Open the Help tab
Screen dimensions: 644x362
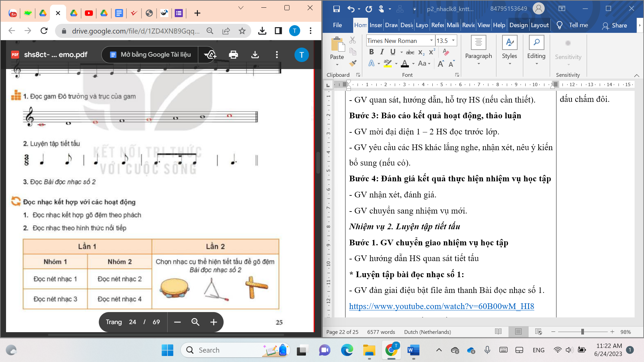click(499, 25)
